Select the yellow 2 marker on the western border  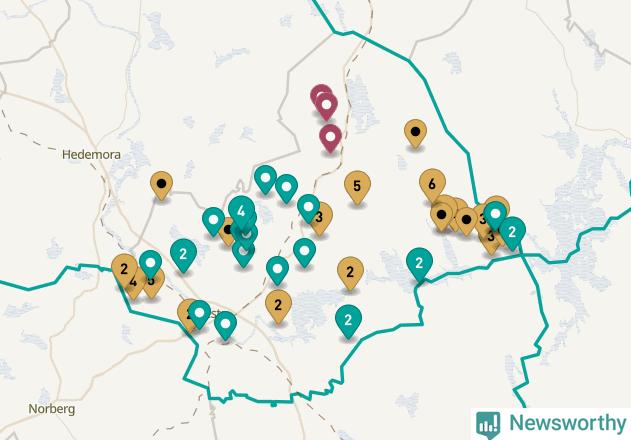pyautogui.click(x=124, y=269)
